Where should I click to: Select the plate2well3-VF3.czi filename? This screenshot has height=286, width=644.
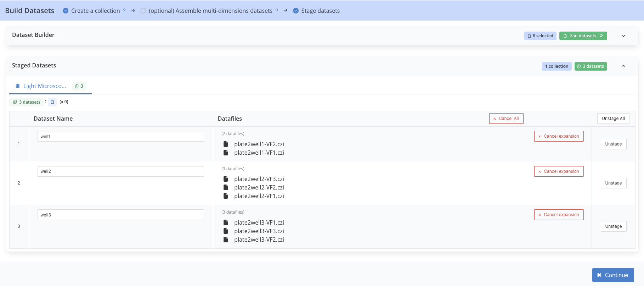click(x=259, y=231)
